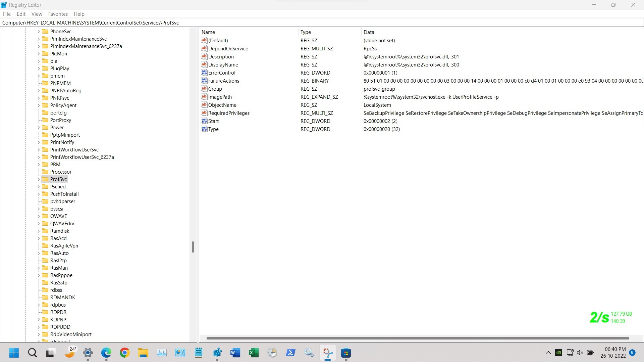Select the ObjectName value row
The height and width of the screenshot is (362, 644).
421,105
